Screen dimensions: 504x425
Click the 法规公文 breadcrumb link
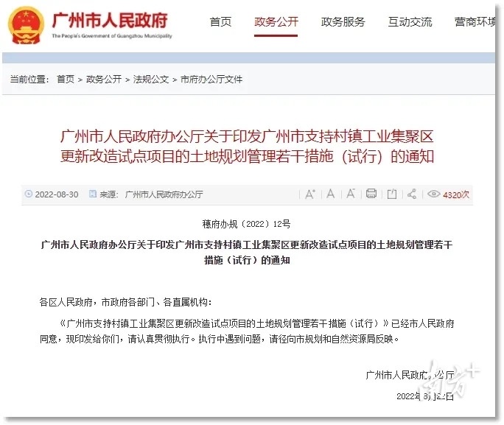(151, 79)
